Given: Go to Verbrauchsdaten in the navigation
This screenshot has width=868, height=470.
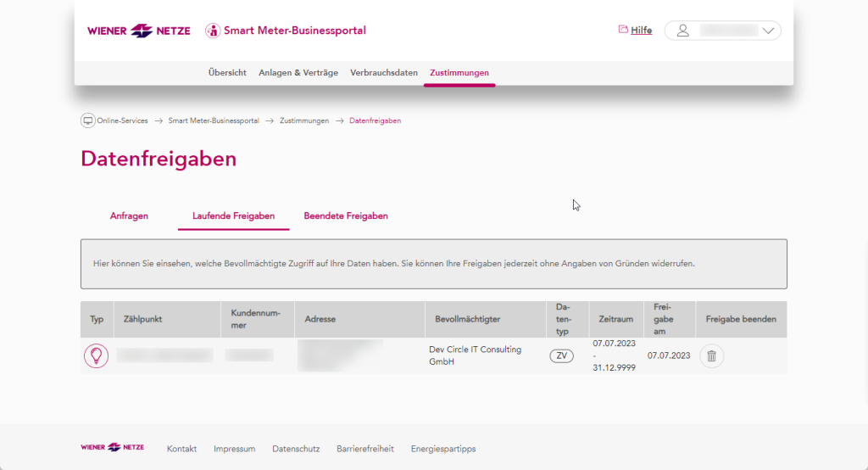Looking at the screenshot, I should (x=384, y=73).
